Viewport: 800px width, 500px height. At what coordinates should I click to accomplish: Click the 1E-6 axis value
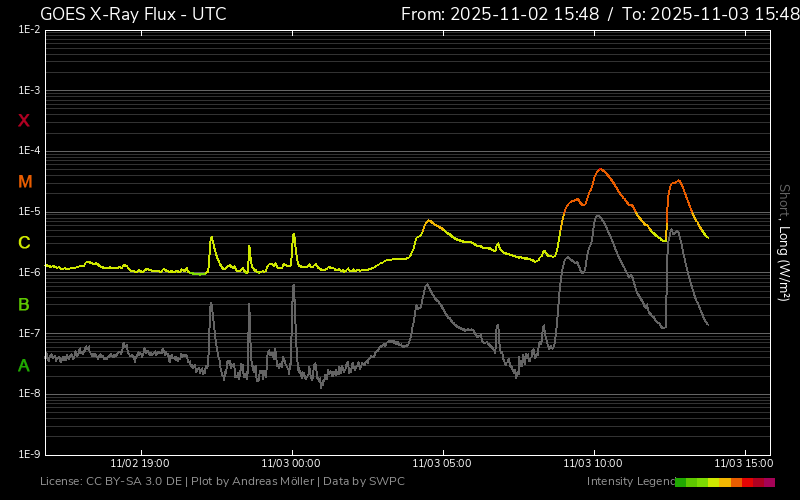click(29, 272)
